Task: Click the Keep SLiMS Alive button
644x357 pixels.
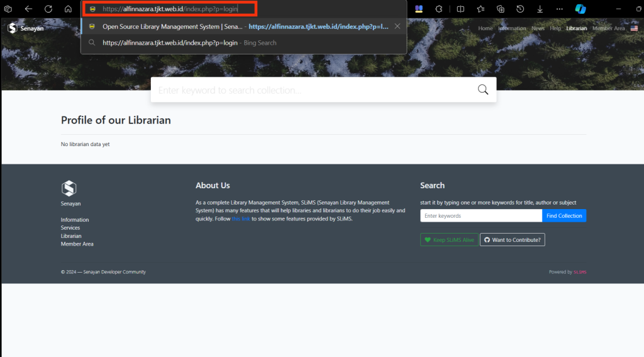Action: (449, 240)
